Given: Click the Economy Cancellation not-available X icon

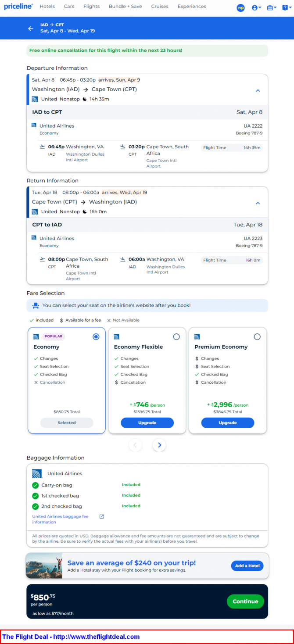Looking at the screenshot, I should coord(36,383).
